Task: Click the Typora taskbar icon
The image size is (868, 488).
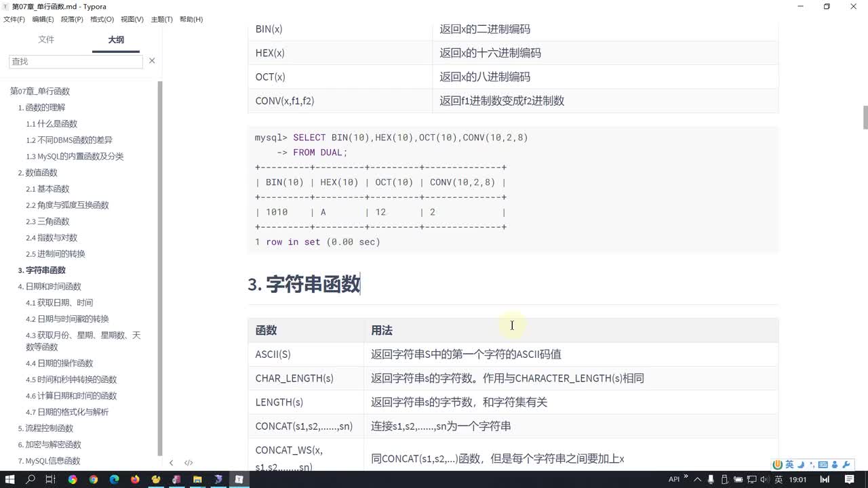Action: [239, 479]
